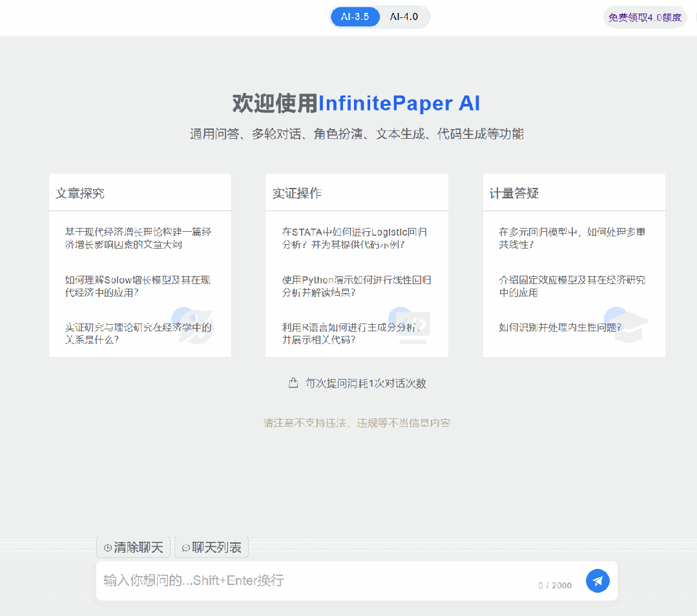The image size is (697, 616).
Task: Click the 实证操作 card header
Action: (x=357, y=193)
